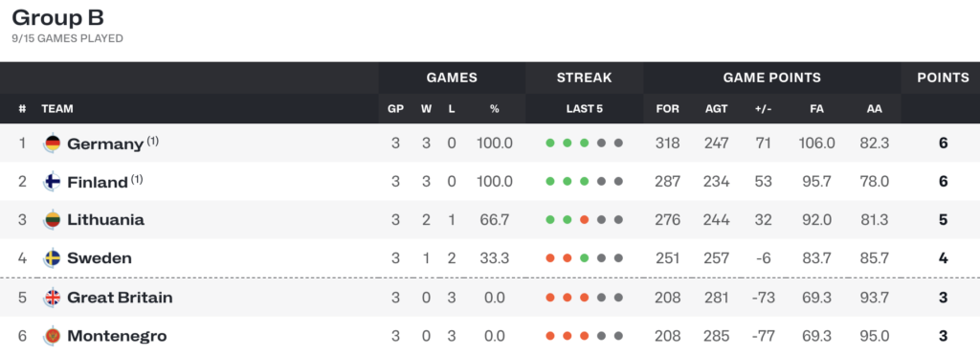Image resolution: width=980 pixels, height=355 pixels.
Task: Click the Sweden flag icon
Action: pos(52,258)
